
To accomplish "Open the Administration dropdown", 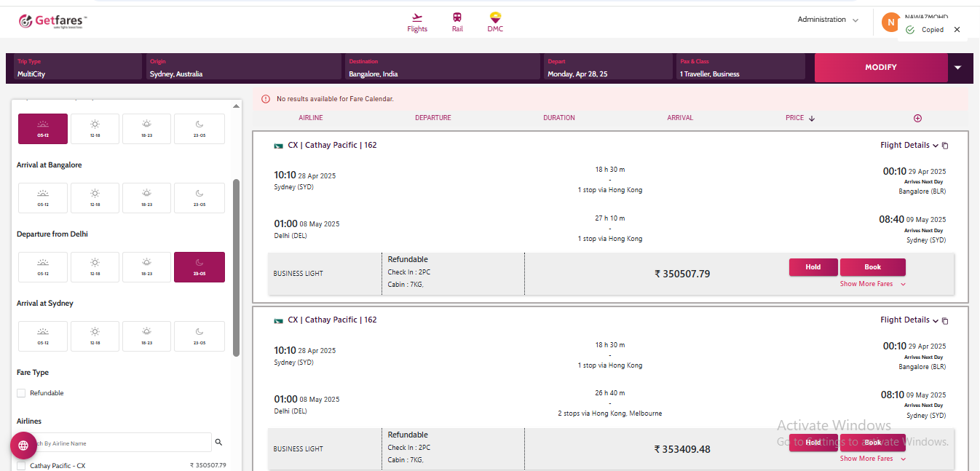I will 828,20.
